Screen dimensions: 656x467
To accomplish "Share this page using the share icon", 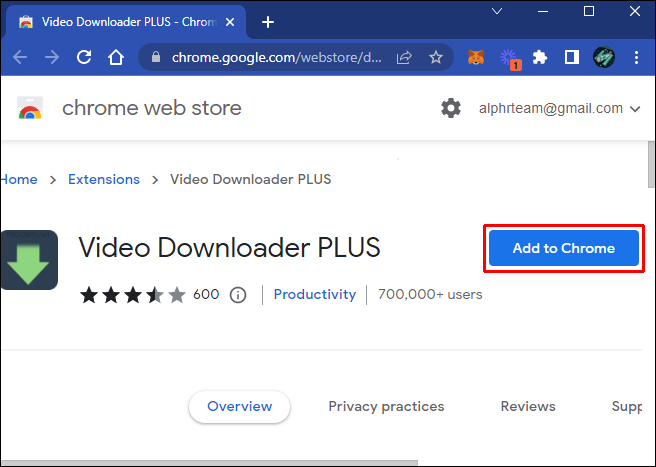I will pyautogui.click(x=404, y=57).
